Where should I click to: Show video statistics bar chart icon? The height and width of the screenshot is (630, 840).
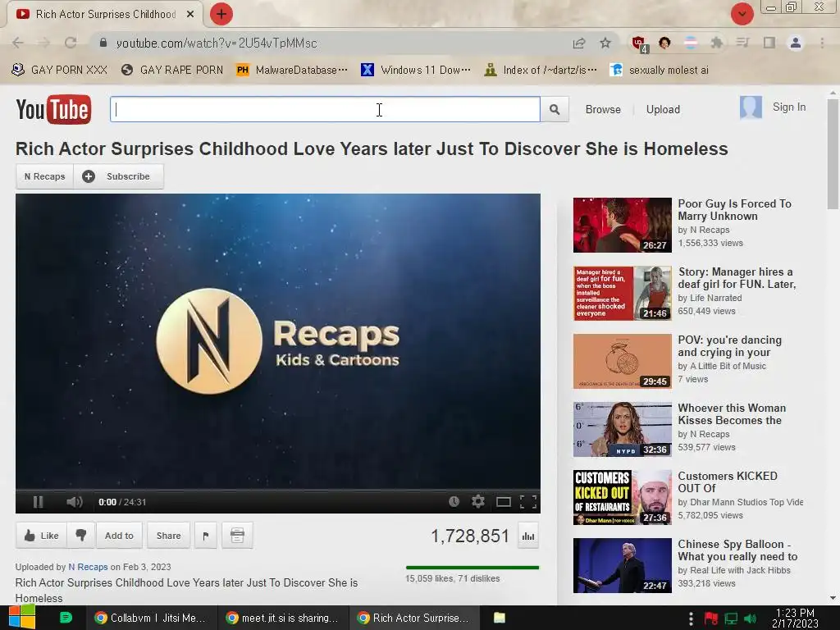528,536
